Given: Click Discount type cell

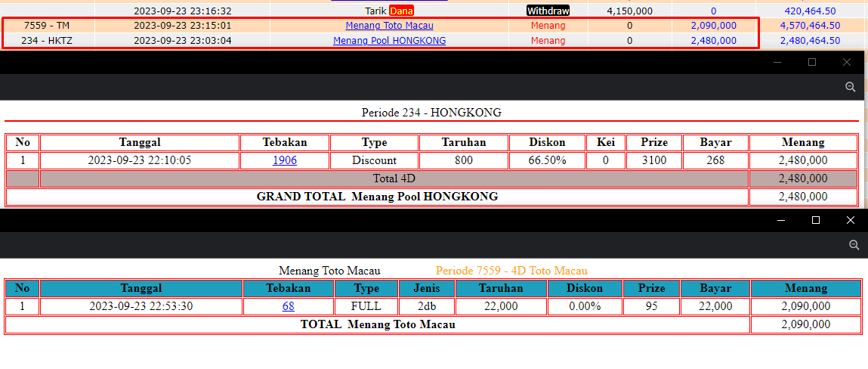Looking at the screenshot, I should (374, 160).
